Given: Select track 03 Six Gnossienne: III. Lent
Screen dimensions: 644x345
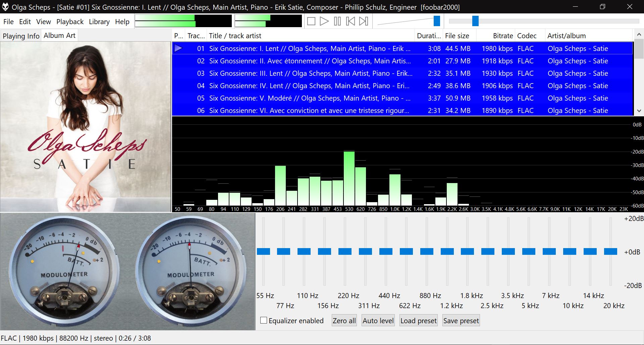Looking at the screenshot, I should coord(402,73).
